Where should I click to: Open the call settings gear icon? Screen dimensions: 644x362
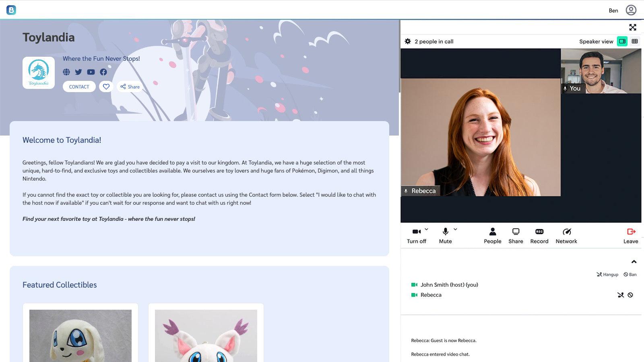click(408, 41)
